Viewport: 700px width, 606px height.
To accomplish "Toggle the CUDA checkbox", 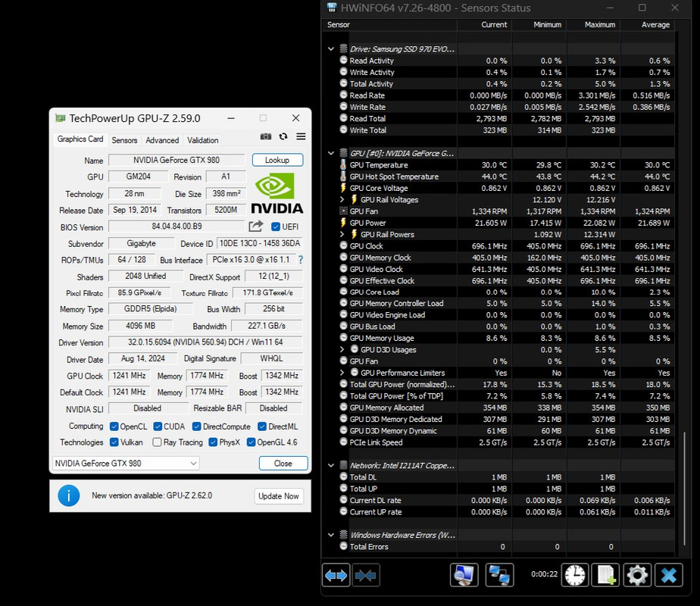I will pos(158,426).
